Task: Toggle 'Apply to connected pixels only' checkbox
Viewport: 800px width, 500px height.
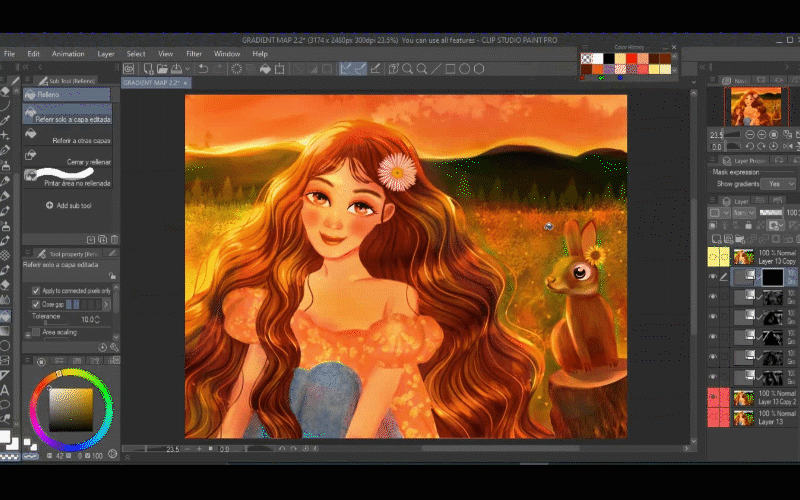Action: coord(37,291)
